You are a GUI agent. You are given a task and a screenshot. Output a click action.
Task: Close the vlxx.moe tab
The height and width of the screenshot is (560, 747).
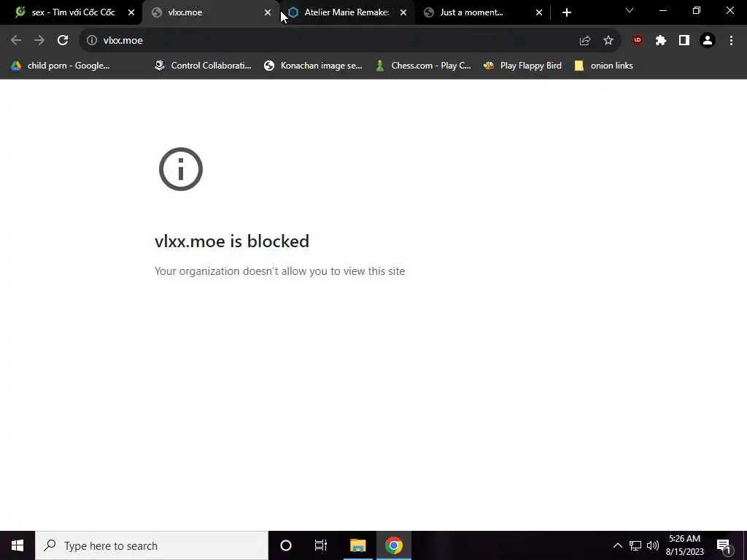(x=268, y=12)
